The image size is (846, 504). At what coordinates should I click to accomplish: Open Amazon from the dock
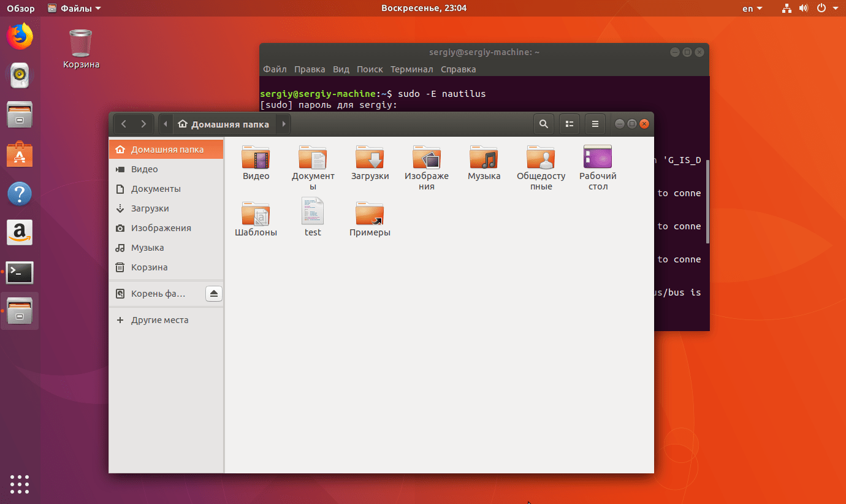pyautogui.click(x=20, y=233)
